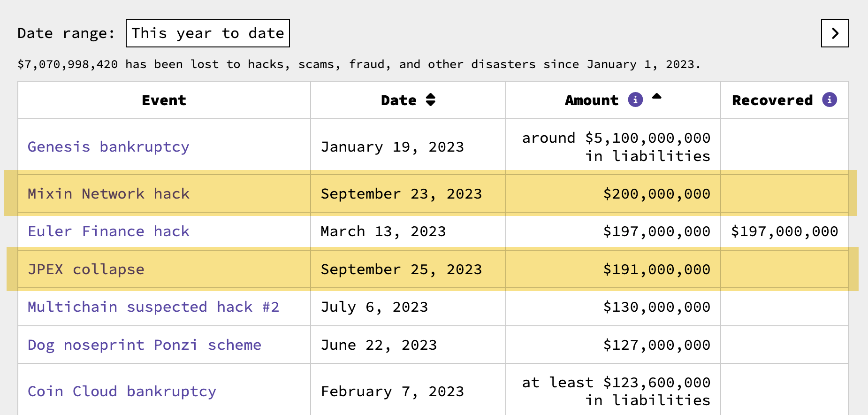
Task: Open the Euler Finance hack link
Action: point(108,231)
